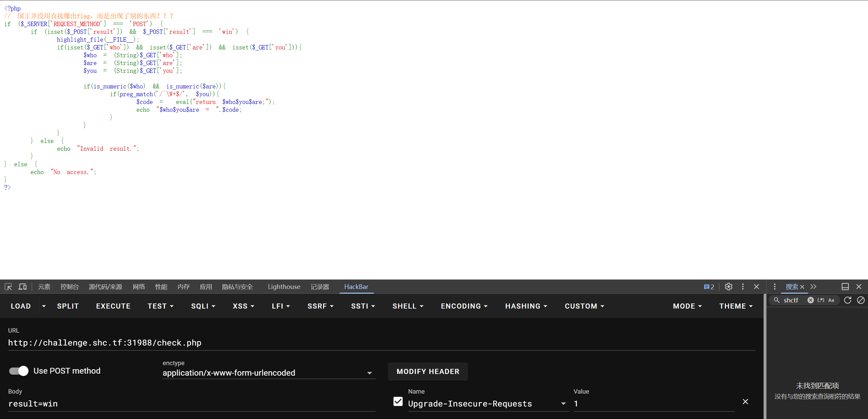This screenshot has width=868, height=419.
Task: Click the SPLIT button
Action: coord(68,306)
